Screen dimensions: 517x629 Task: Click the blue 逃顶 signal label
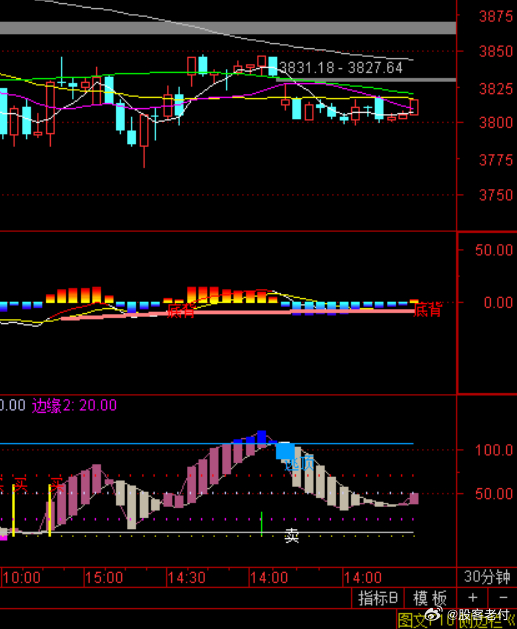click(299, 463)
